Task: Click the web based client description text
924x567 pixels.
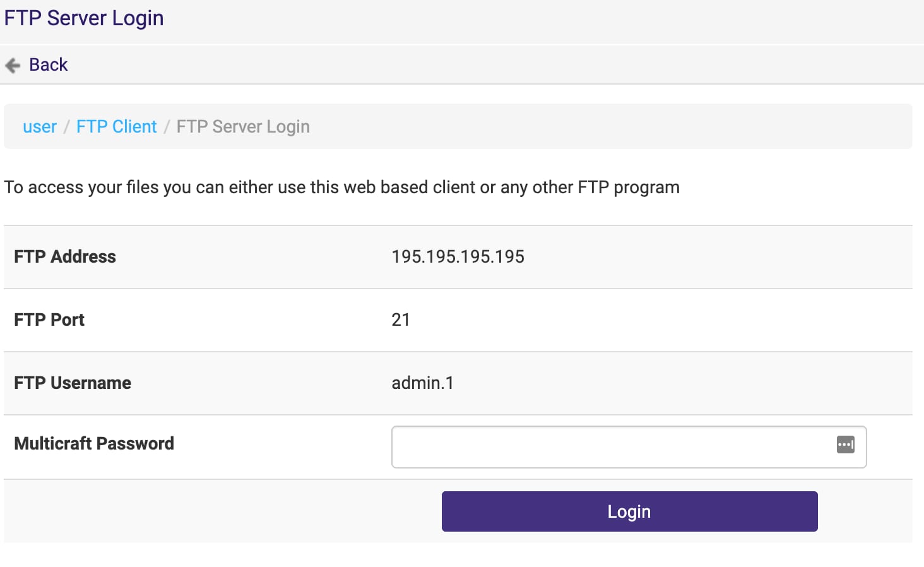Action: pos(341,188)
